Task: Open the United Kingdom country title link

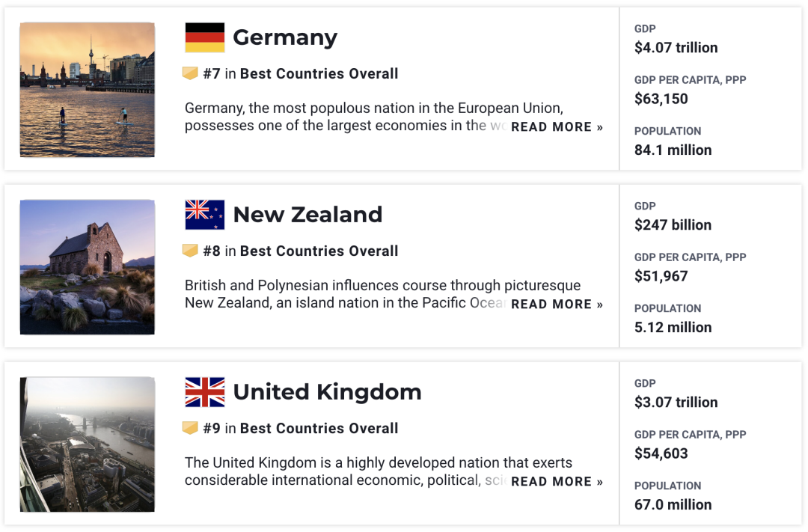Action: [x=327, y=392]
